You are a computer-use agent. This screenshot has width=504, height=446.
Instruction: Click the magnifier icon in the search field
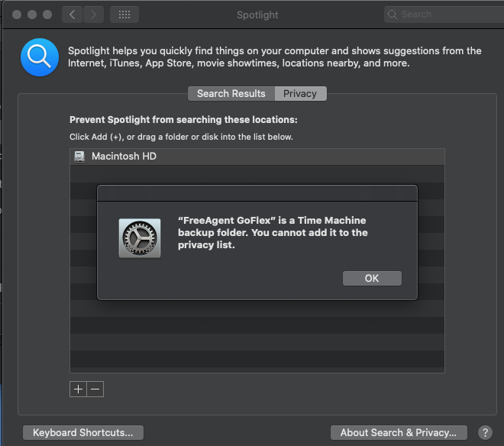pos(393,15)
